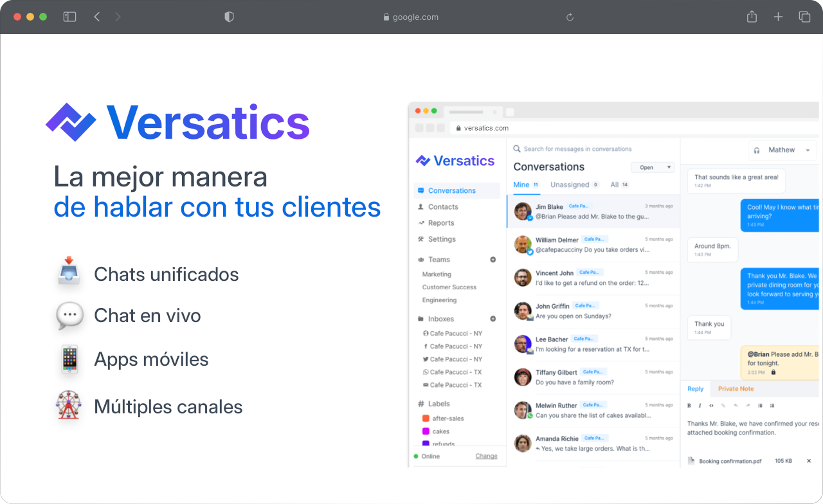This screenshot has height=504, width=823.
Task: Click the Change availability link
Action: pyautogui.click(x=486, y=456)
